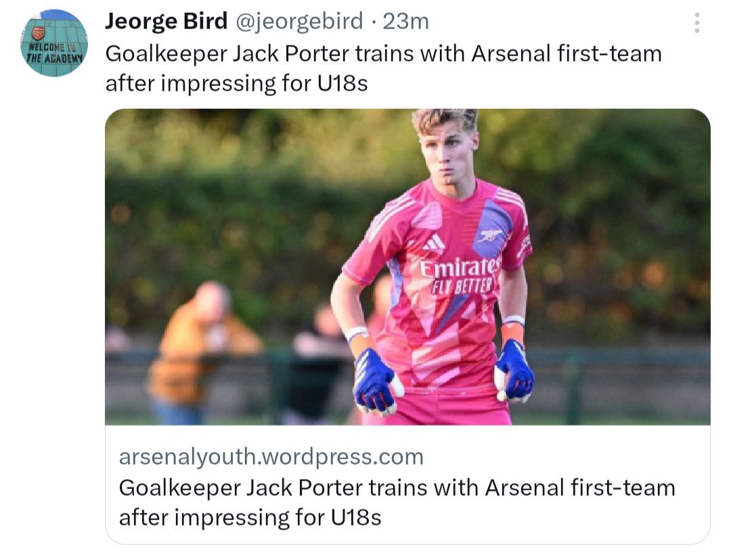Open the tweet via the 23m timestamp
This screenshot has width=731, height=560.
click(x=405, y=22)
